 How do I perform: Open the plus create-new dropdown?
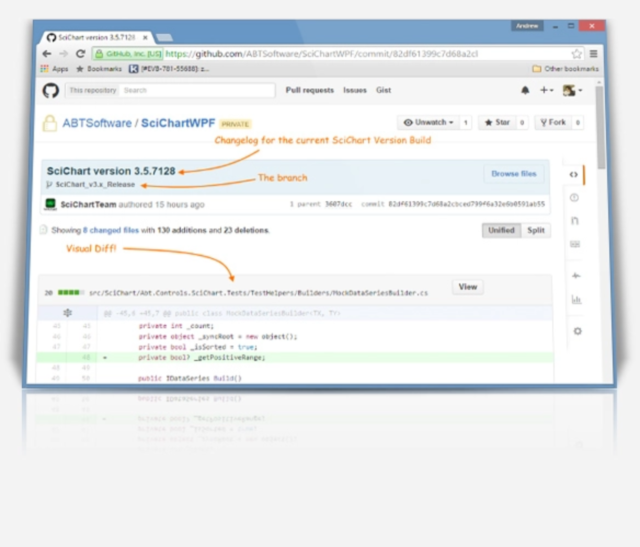[547, 90]
